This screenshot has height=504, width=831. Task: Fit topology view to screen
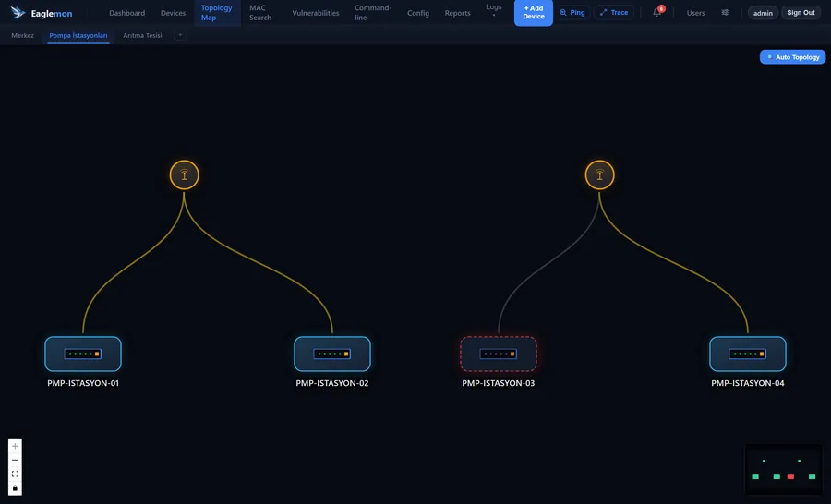point(15,474)
